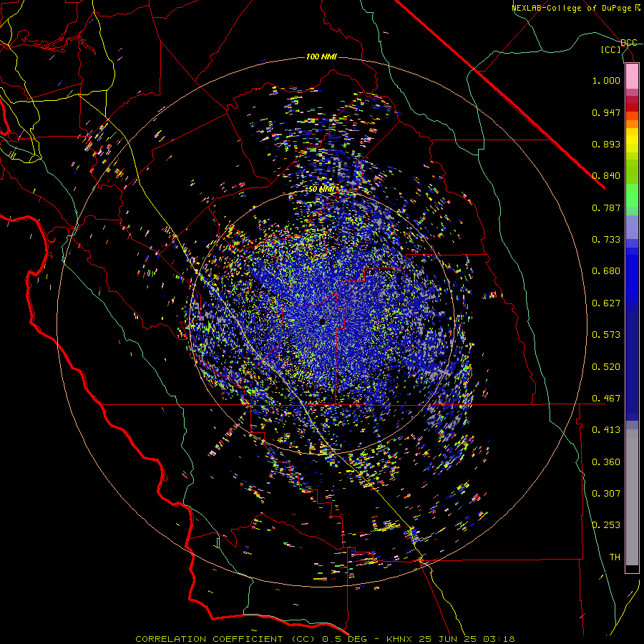Select the 1.000 scale value

pyautogui.click(x=606, y=80)
